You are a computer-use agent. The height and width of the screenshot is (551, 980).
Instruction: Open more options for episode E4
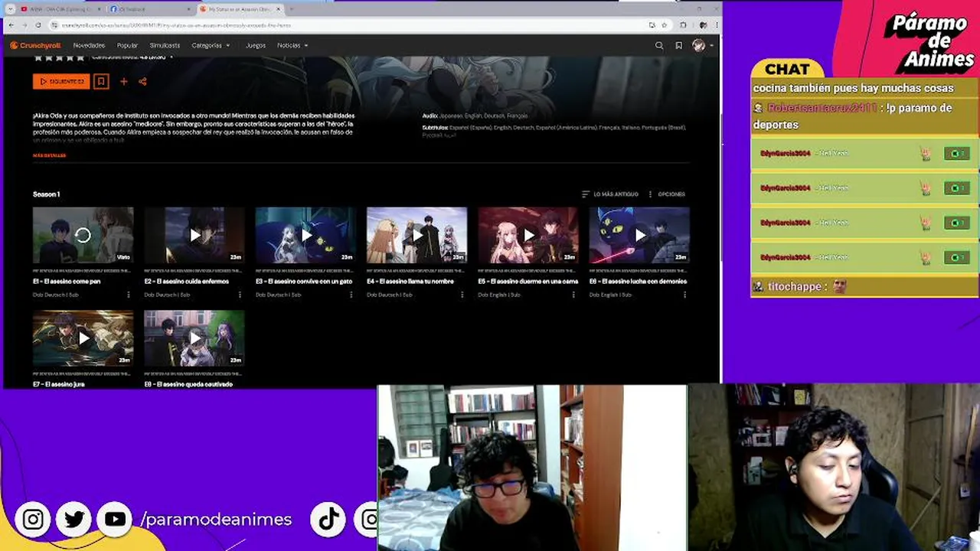pos(462,295)
